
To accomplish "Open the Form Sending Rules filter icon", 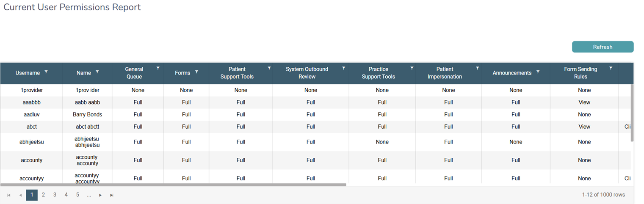I will click(611, 68).
